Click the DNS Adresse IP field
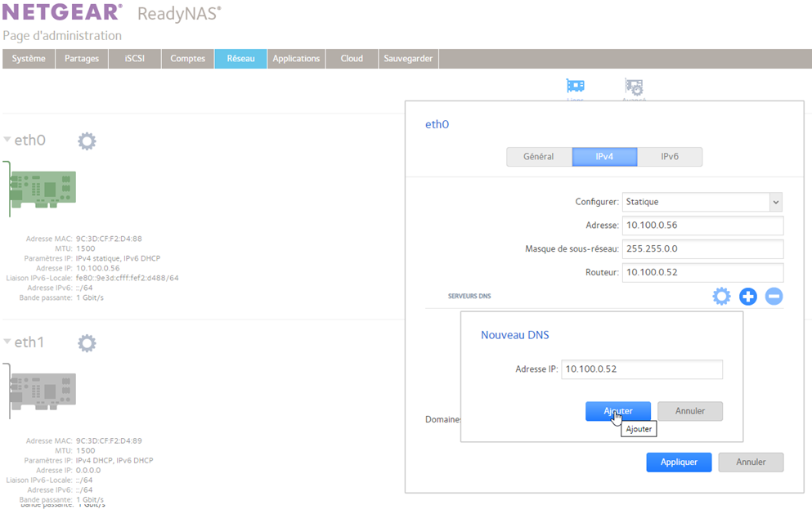 642,369
